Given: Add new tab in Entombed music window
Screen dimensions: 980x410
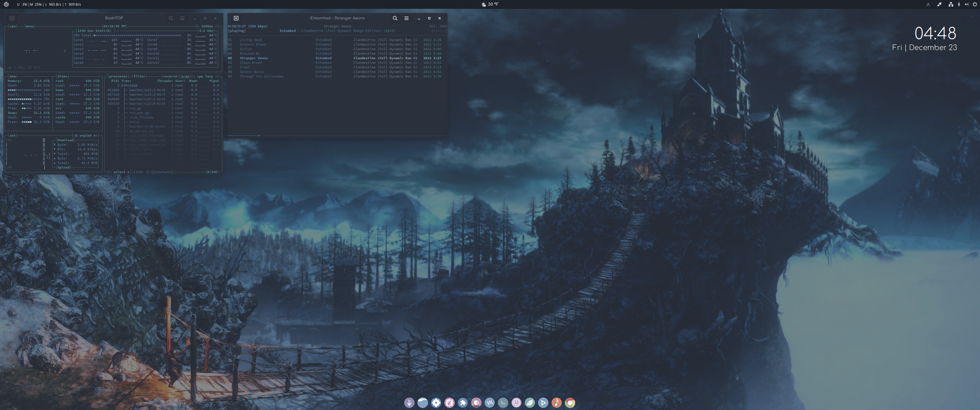Looking at the screenshot, I should [236, 18].
